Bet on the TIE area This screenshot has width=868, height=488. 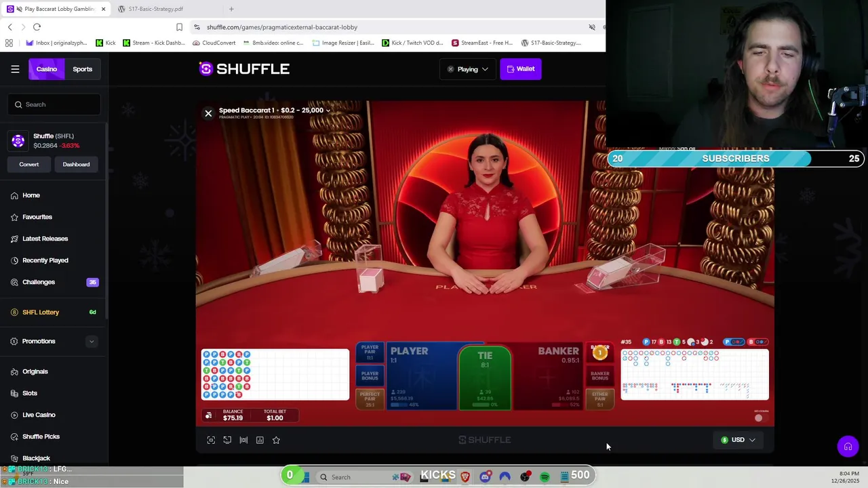(485, 378)
